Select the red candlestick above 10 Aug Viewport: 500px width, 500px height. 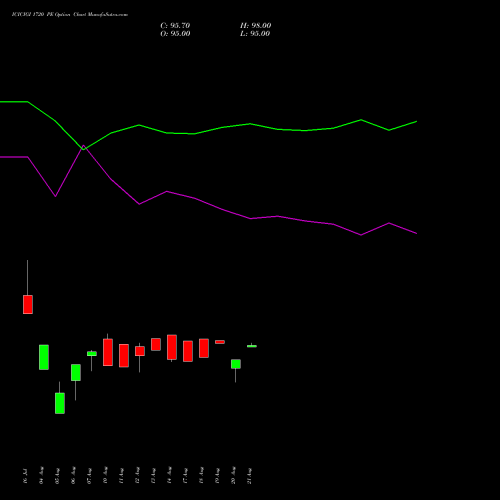(108, 352)
